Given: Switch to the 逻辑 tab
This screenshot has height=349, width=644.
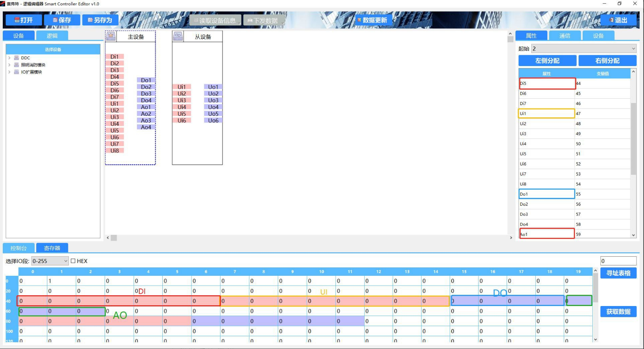Looking at the screenshot, I should tap(52, 36).
